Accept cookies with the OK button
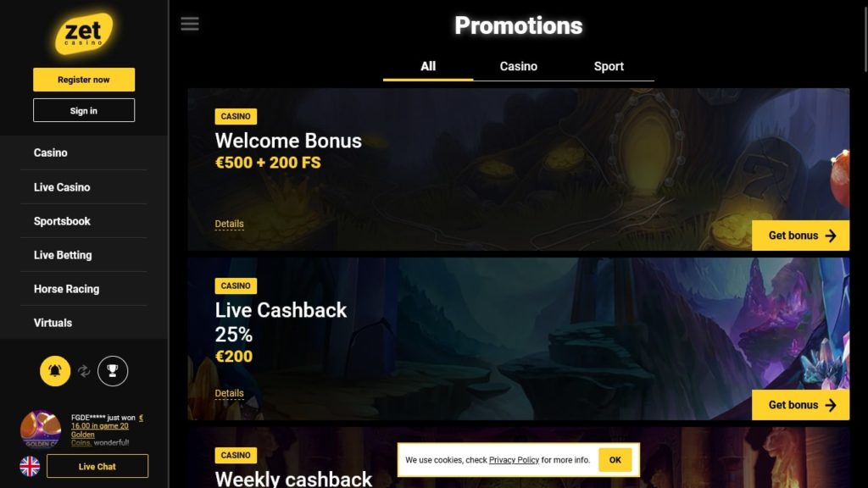Viewport: 868px width, 488px height. 615,460
